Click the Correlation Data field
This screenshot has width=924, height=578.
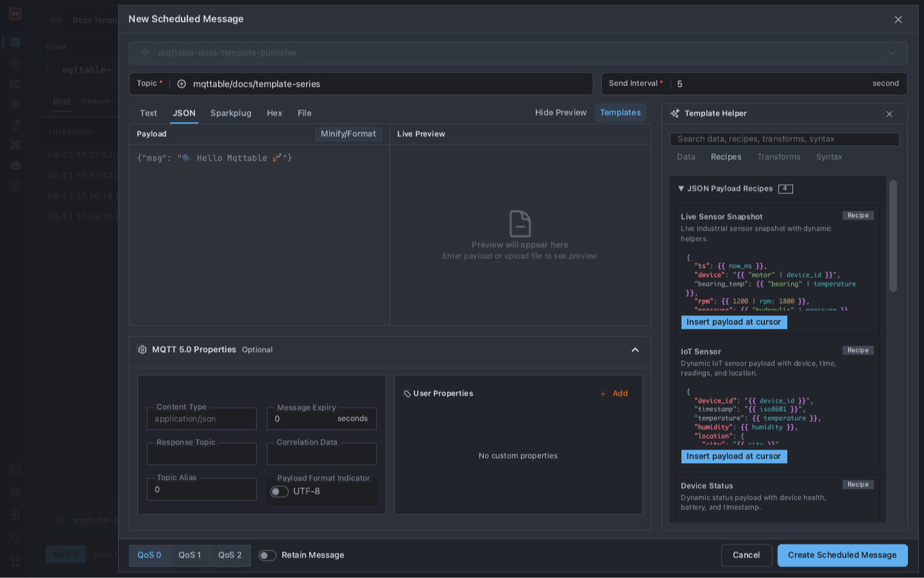321,455
